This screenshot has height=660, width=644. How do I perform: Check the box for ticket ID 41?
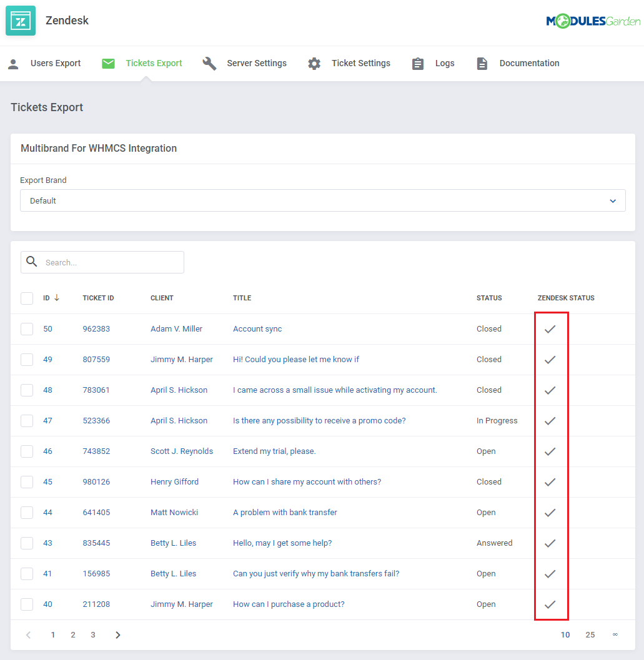(27, 573)
